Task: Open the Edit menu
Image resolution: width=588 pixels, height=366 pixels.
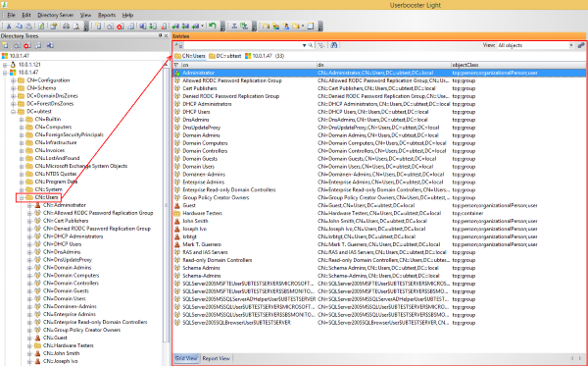Action: click(x=26, y=15)
